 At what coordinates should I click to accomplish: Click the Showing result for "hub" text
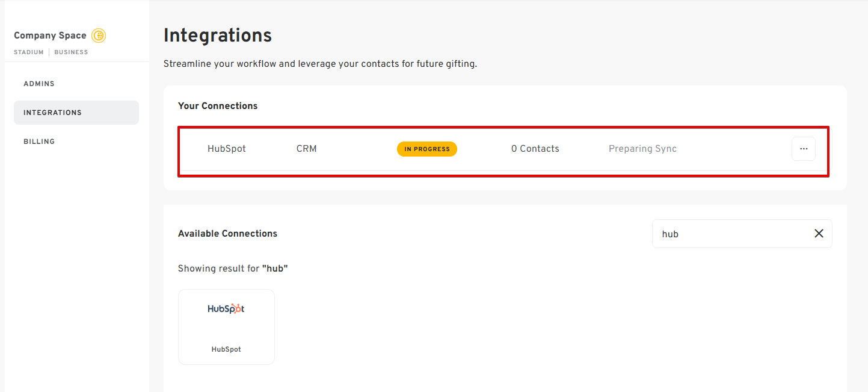click(233, 269)
